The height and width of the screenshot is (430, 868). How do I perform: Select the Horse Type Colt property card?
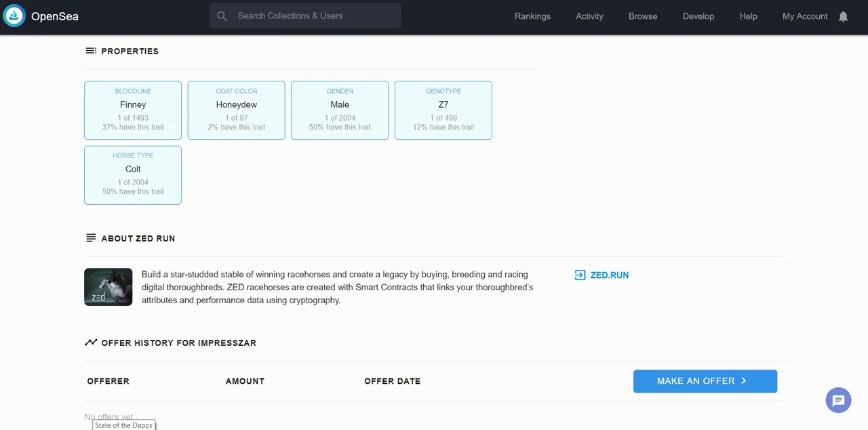click(133, 175)
